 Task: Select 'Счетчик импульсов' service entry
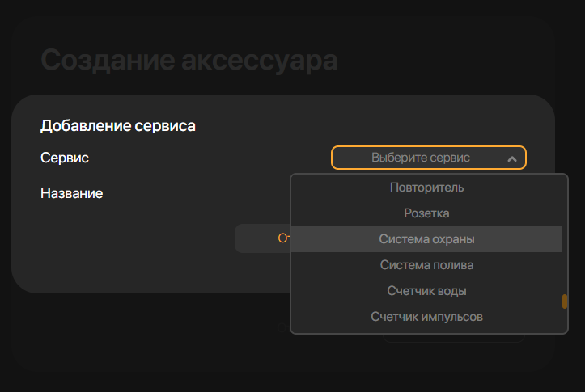click(x=426, y=317)
